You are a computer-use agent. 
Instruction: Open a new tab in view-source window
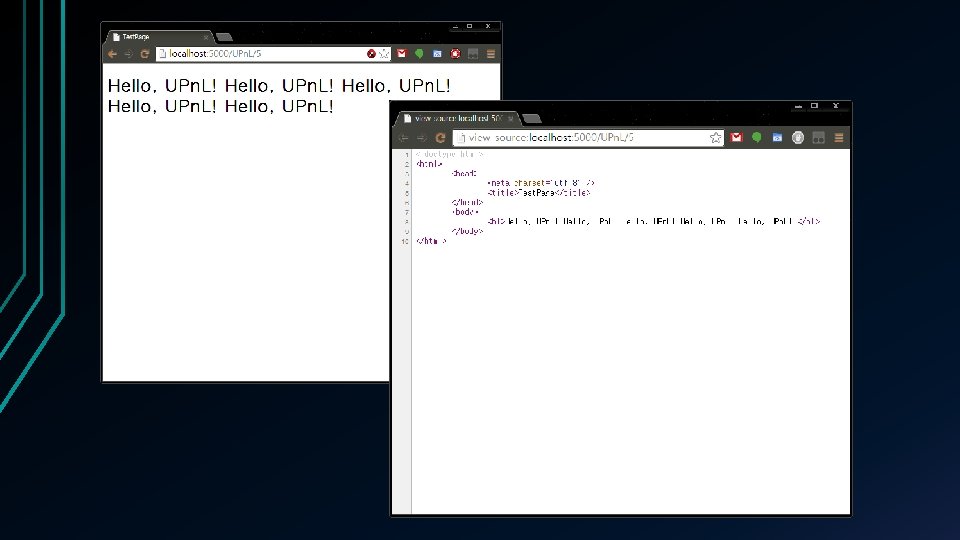click(x=532, y=118)
